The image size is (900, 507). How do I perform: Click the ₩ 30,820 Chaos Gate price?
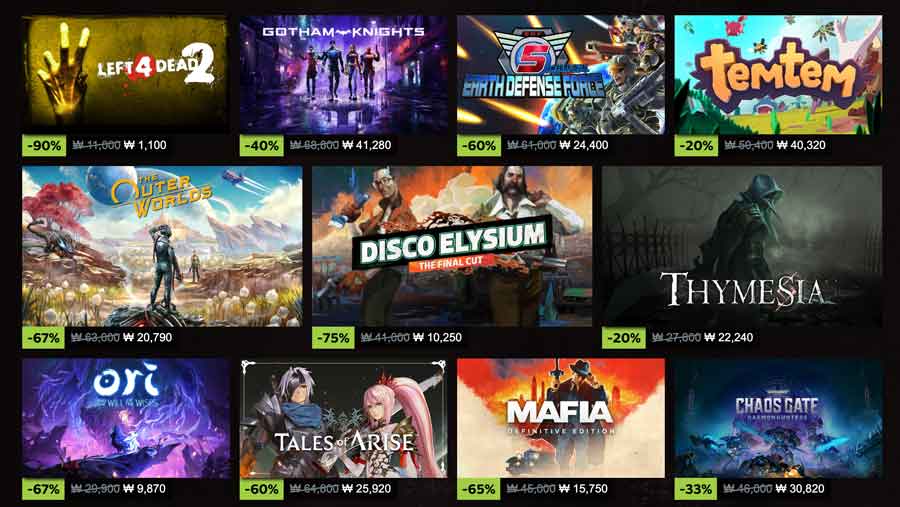tap(800, 489)
